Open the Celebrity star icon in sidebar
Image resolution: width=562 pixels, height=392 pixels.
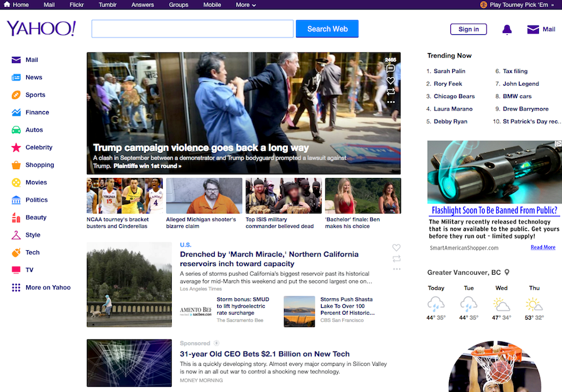16,148
